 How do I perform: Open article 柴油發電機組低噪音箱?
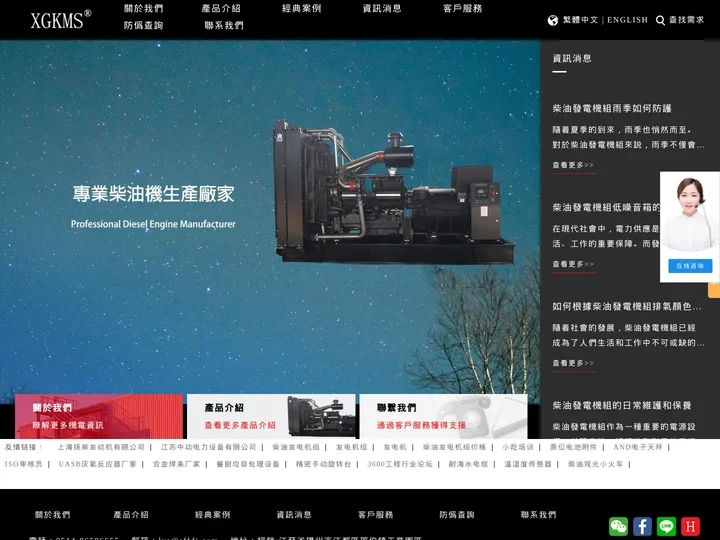coord(606,208)
